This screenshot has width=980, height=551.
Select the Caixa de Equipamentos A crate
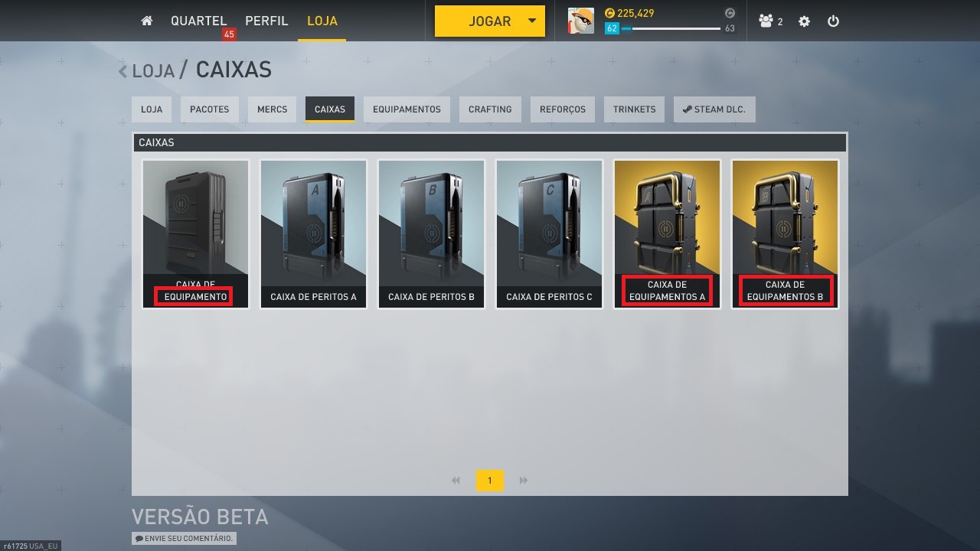[667, 234]
